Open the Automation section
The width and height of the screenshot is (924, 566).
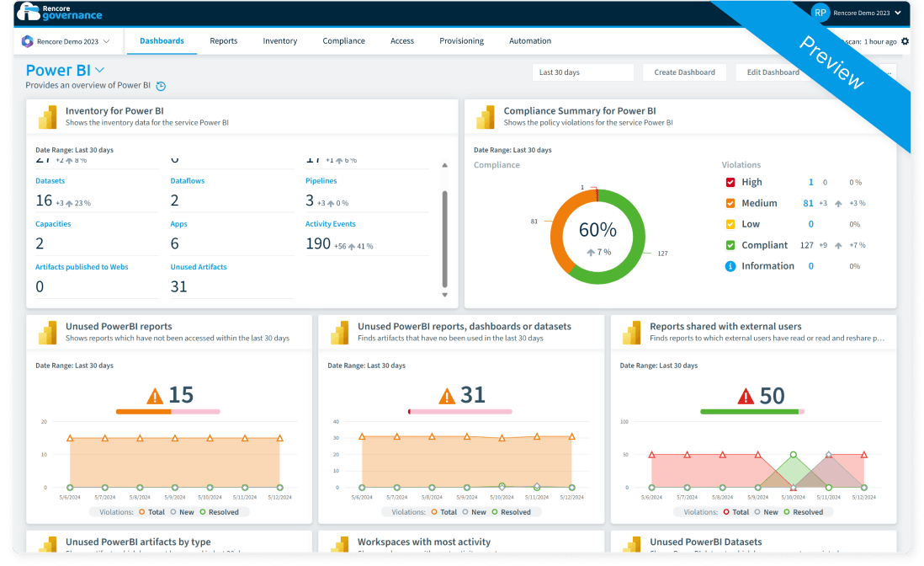click(x=529, y=40)
